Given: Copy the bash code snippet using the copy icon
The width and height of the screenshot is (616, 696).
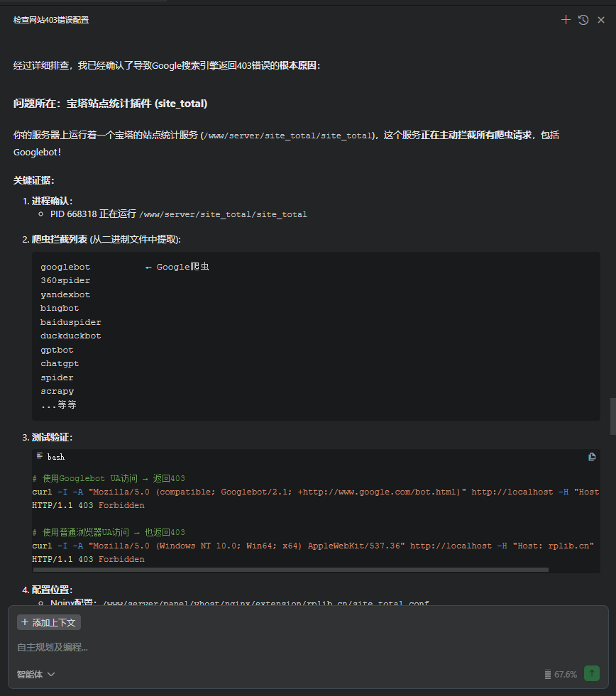Looking at the screenshot, I should point(592,457).
